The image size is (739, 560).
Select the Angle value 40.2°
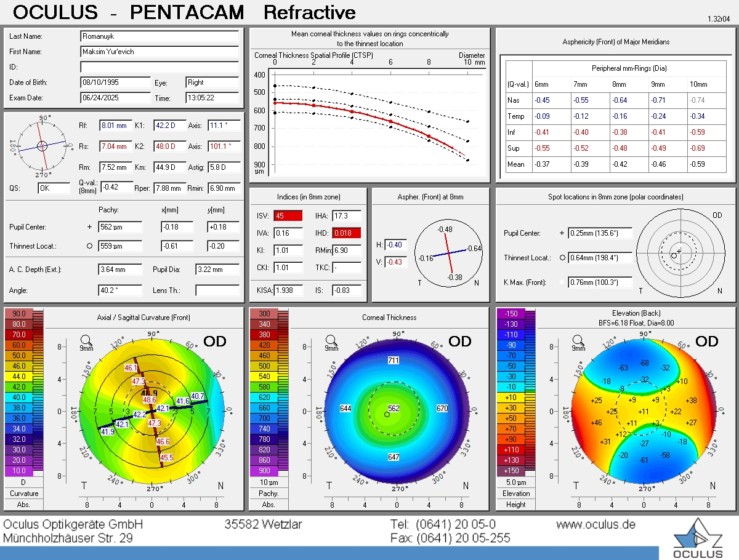(120, 290)
